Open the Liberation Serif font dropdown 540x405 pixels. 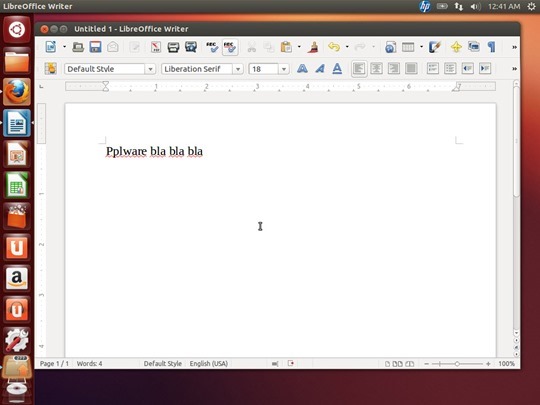(x=238, y=69)
